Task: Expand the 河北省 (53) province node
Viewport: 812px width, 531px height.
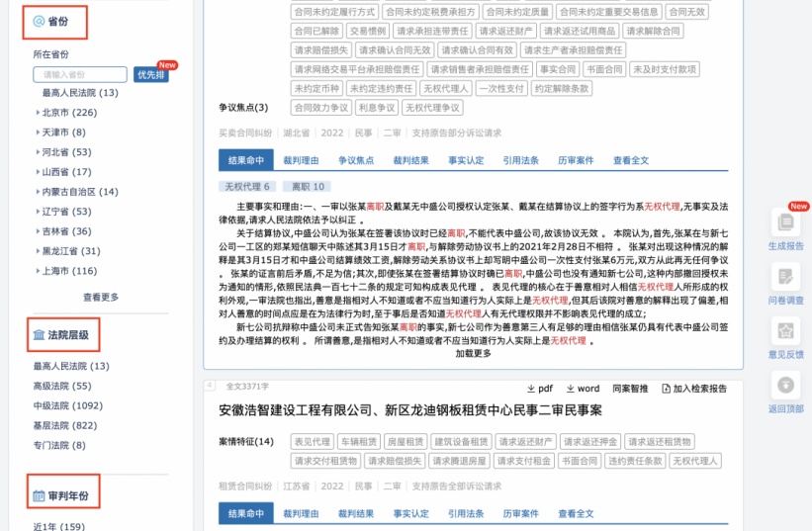Action: point(38,152)
